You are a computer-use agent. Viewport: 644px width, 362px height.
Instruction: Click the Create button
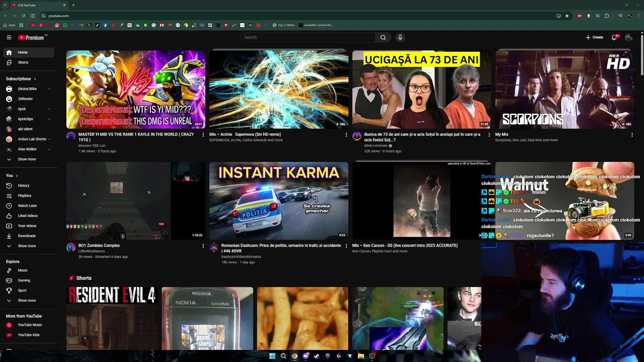(594, 37)
